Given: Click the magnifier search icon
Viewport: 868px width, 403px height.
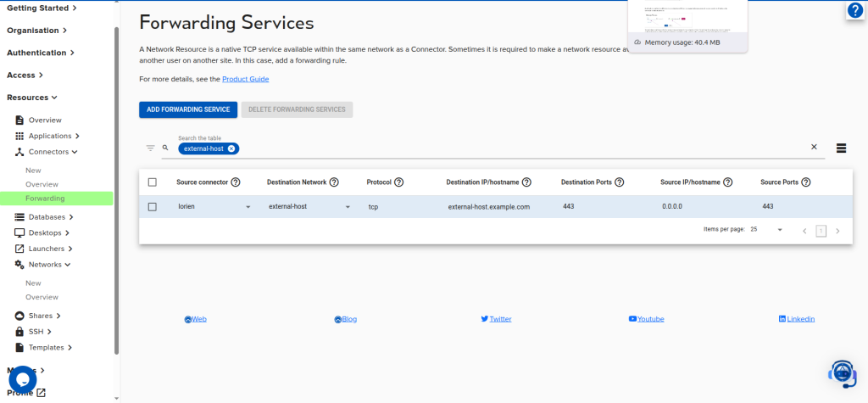Looking at the screenshot, I should [165, 148].
